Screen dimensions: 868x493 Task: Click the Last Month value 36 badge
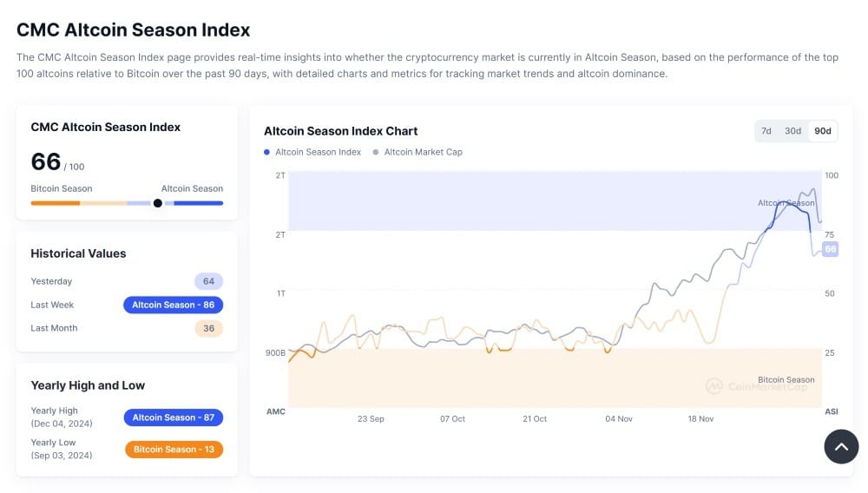[x=208, y=328]
